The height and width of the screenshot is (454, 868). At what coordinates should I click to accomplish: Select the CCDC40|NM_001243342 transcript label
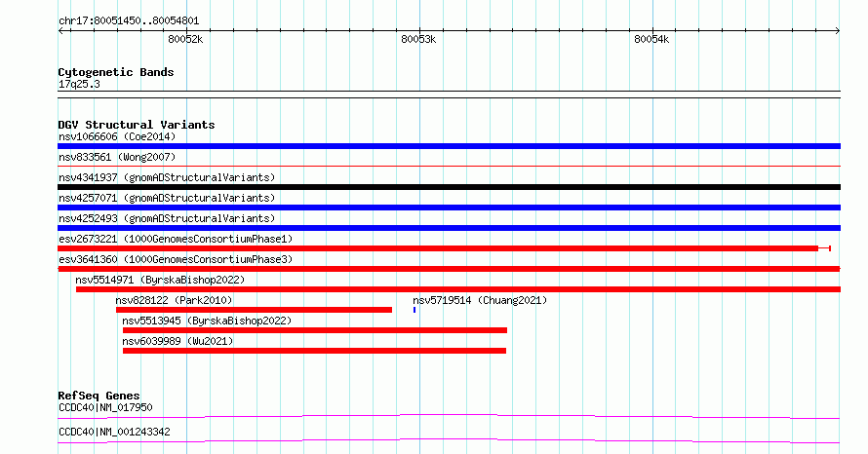pyautogui.click(x=114, y=432)
